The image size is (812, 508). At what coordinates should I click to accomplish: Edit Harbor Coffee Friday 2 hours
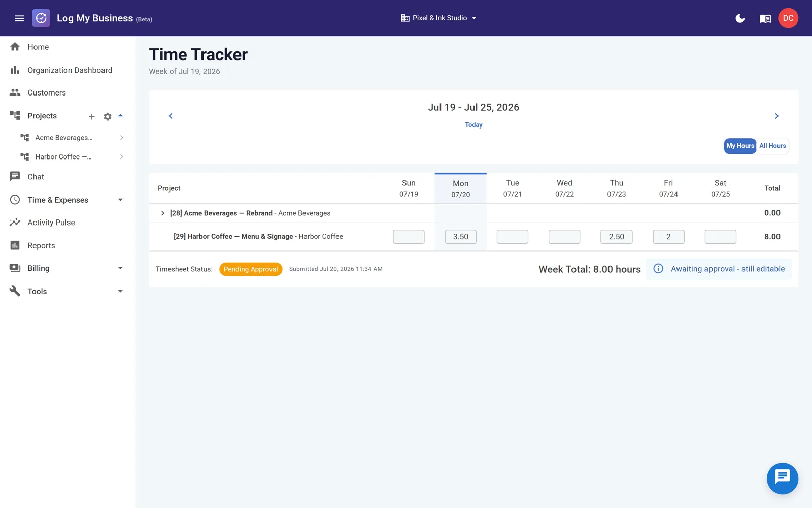click(668, 237)
